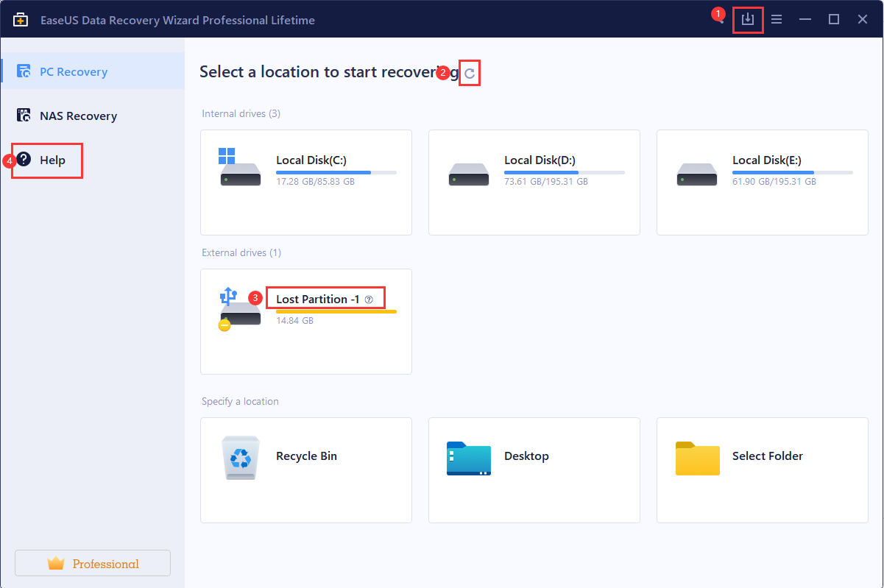Screen dimensions: 884x588
Task: Choose Local Disk(D:) for scanning
Action: pyautogui.click(x=468, y=174)
